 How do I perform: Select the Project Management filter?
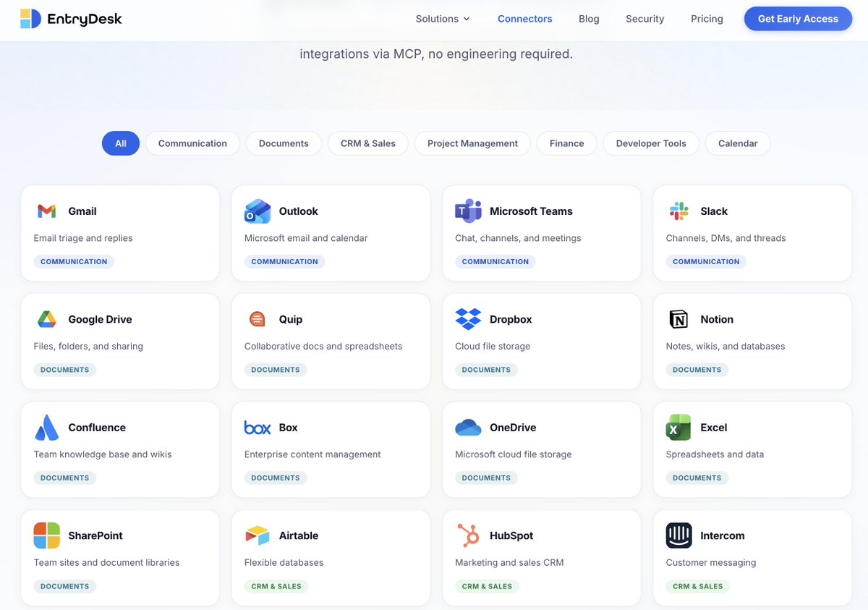click(x=472, y=143)
